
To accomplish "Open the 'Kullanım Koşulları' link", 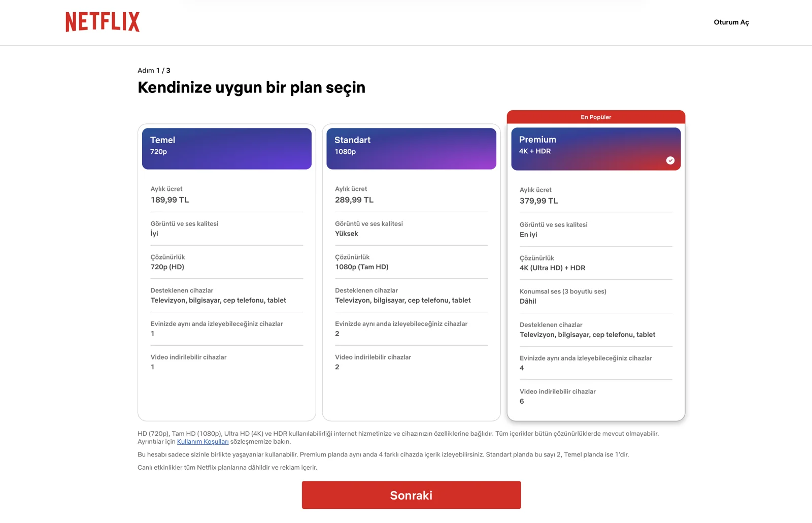I will 202,441.
